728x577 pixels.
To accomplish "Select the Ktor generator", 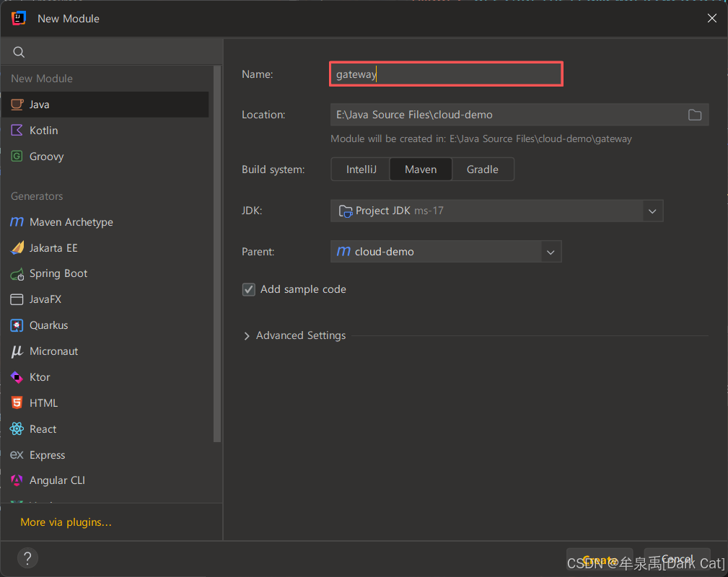I will point(105,377).
